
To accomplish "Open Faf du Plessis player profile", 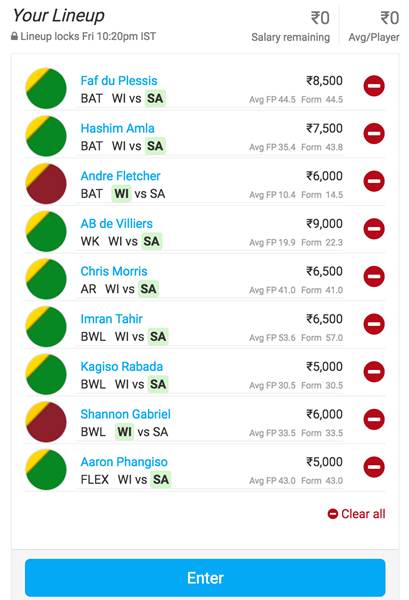I will [119, 81].
